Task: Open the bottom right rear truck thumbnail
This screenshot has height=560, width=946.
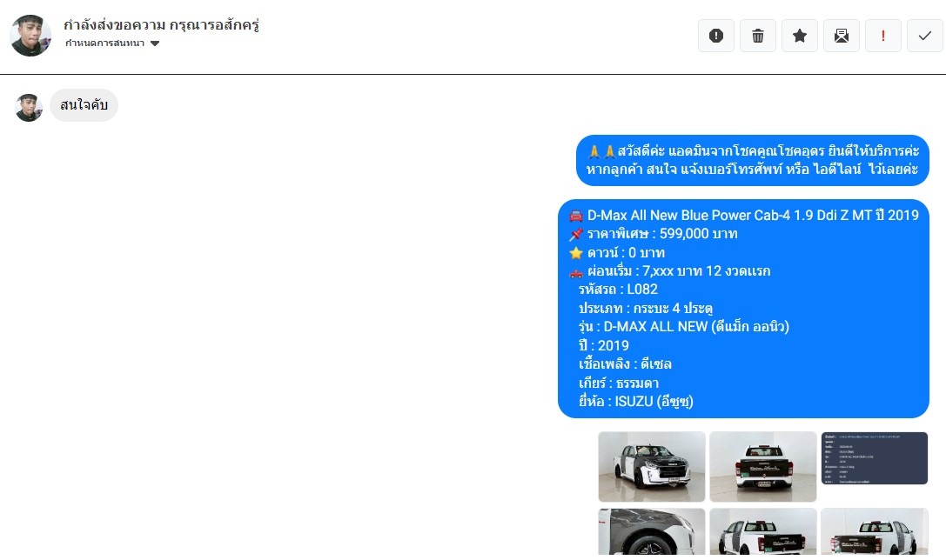Action: coord(875,531)
